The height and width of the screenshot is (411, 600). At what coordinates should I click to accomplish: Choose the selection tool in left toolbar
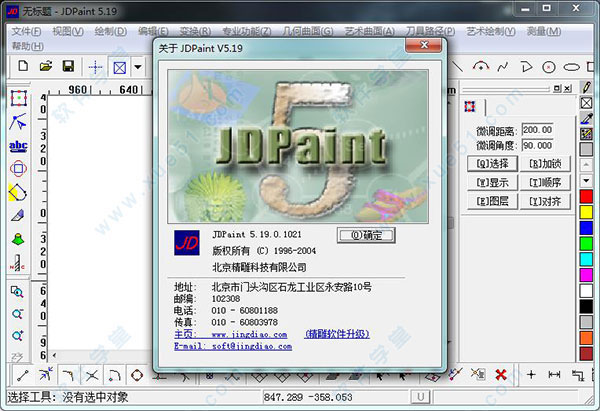(x=18, y=98)
